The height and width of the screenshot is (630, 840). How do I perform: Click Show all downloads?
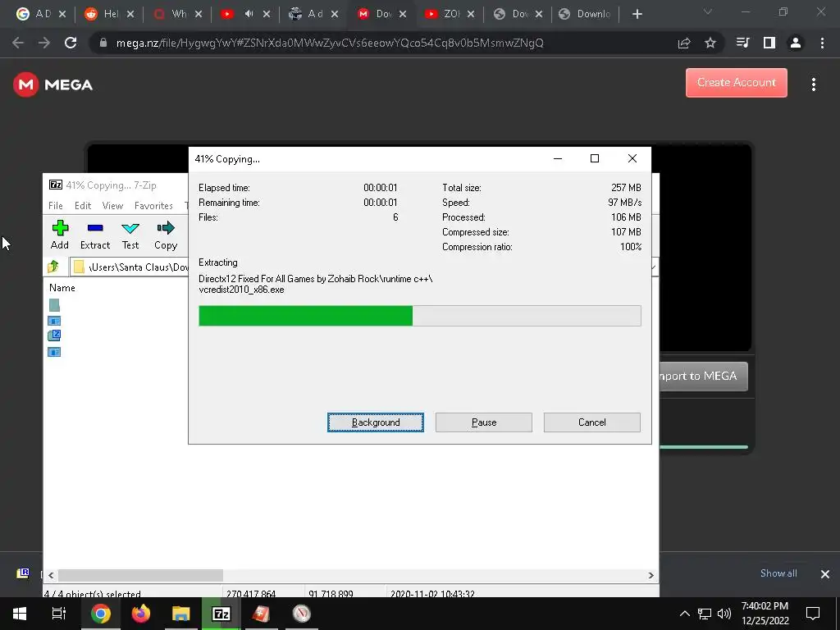[x=778, y=573]
